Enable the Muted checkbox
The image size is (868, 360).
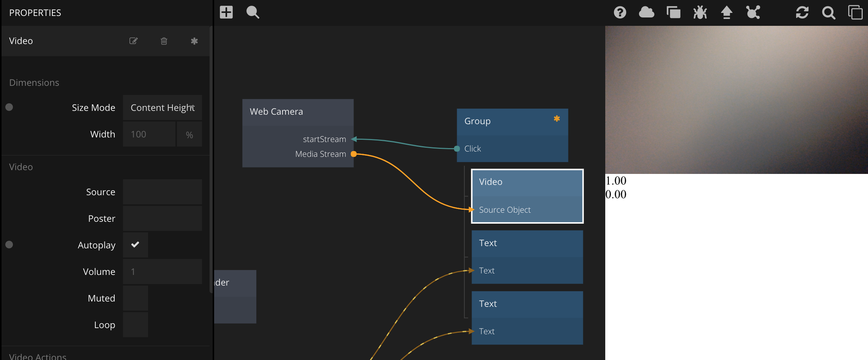[x=136, y=298]
